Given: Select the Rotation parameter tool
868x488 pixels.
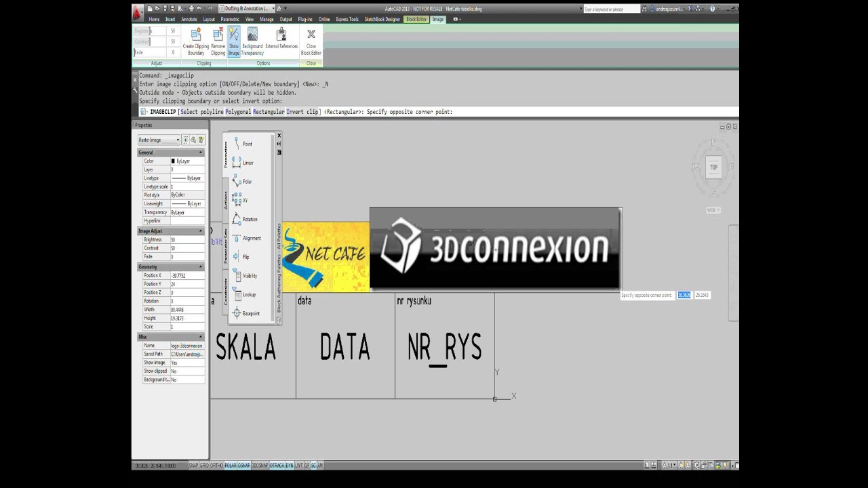Looking at the screenshot, I should [245, 219].
